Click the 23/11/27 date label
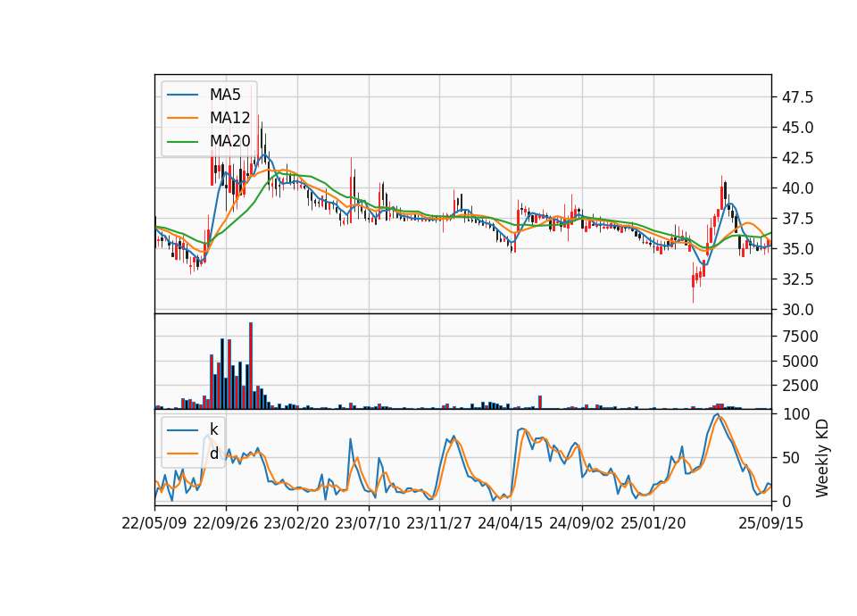The width and height of the screenshot is (857, 616). (x=439, y=523)
